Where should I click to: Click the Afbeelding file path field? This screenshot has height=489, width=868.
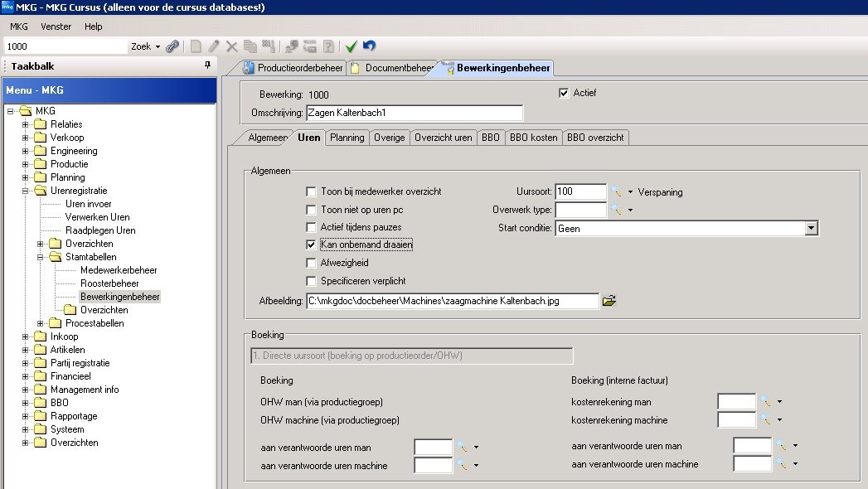point(453,301)
